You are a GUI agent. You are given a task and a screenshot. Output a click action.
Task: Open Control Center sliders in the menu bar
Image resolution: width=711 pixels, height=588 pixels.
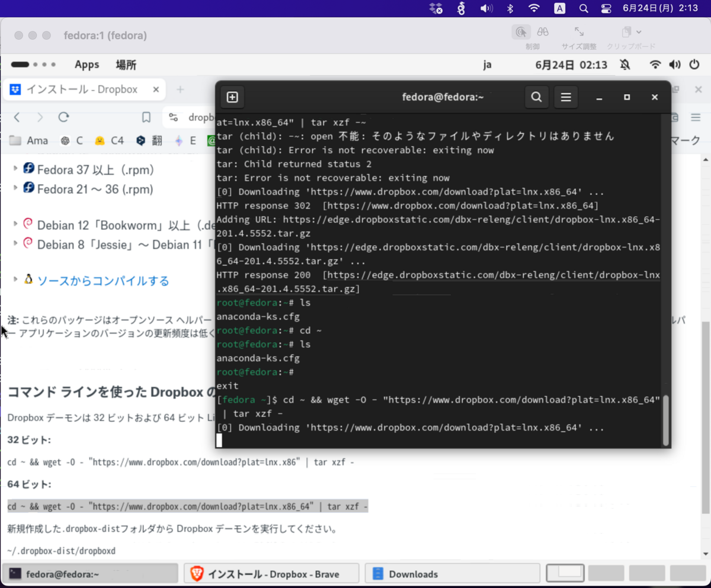coord(606,8)
